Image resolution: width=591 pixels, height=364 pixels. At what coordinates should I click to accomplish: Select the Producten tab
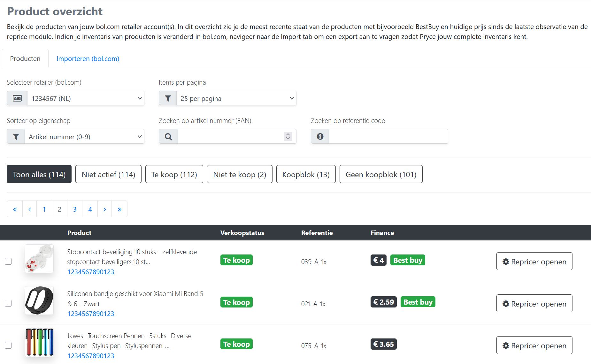tap(25, 58)
